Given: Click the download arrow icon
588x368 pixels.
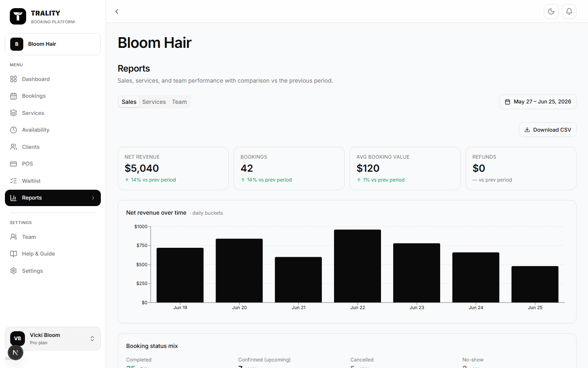Looking at the screenshot, I should [x=527, y=130].
